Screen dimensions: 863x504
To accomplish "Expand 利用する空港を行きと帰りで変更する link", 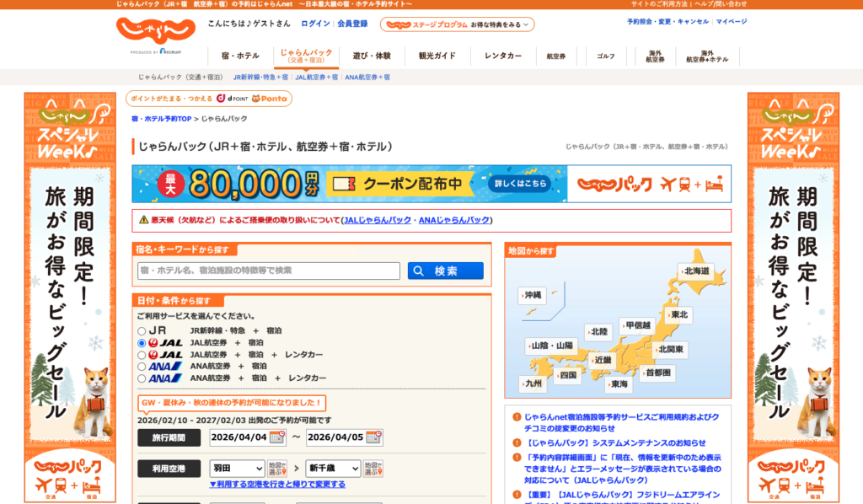I will pos(277,485).
